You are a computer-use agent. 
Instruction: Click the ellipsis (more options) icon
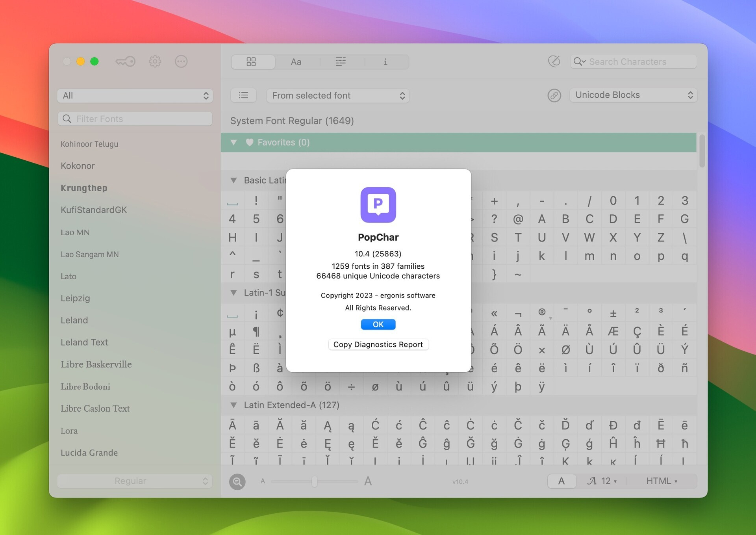pos(181,61)
